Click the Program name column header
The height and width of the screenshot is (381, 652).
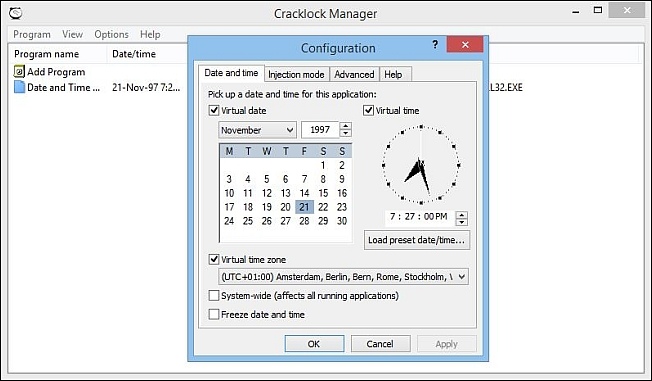tap(58, 54)
